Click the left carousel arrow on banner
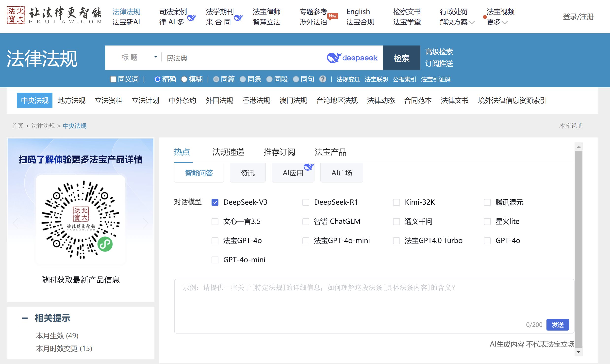This screenshot has width=610, height=364. click(x=16, y=223)
